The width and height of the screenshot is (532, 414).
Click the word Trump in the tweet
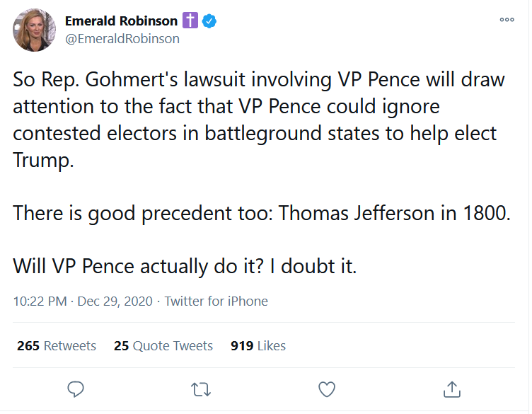coord(43,160)
